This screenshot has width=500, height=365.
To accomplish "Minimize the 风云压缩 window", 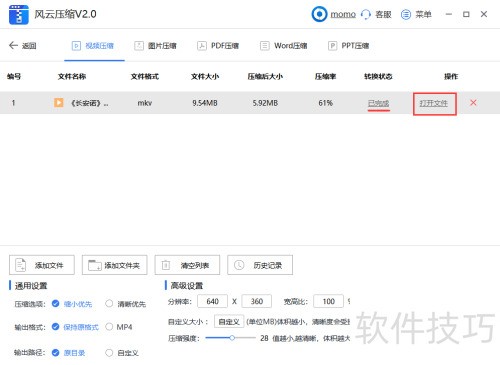I will [449, 14].
